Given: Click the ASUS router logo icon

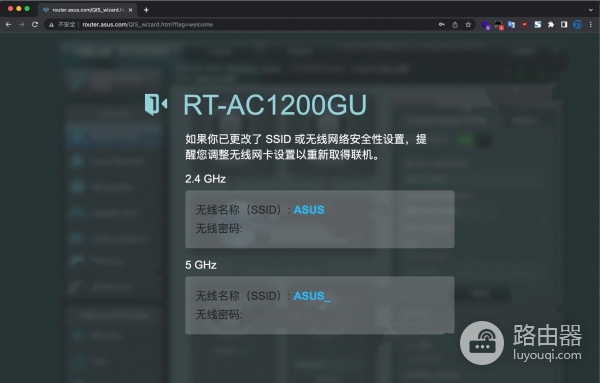Looking at the screenshot, I should click(x=156, y=104).
